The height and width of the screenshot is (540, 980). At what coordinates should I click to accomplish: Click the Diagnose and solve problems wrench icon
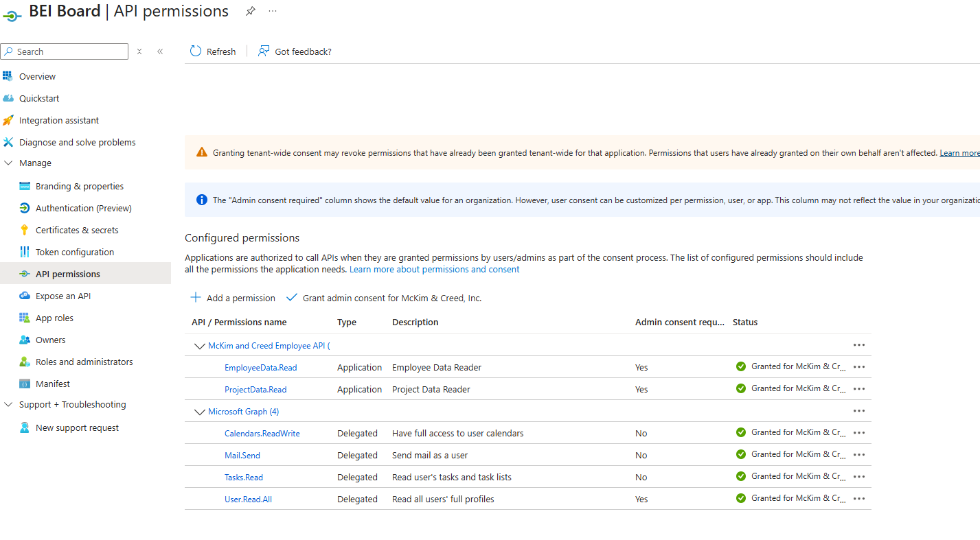coord(8,142)
